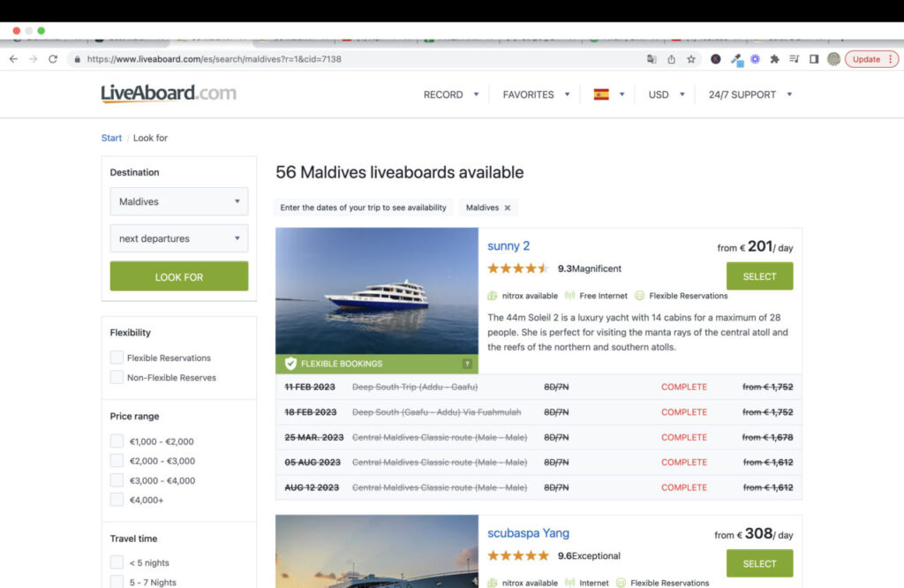904x588 pixels.
Task: Check the €3,000 - €4,000 price range
Action: pos(117,480)
